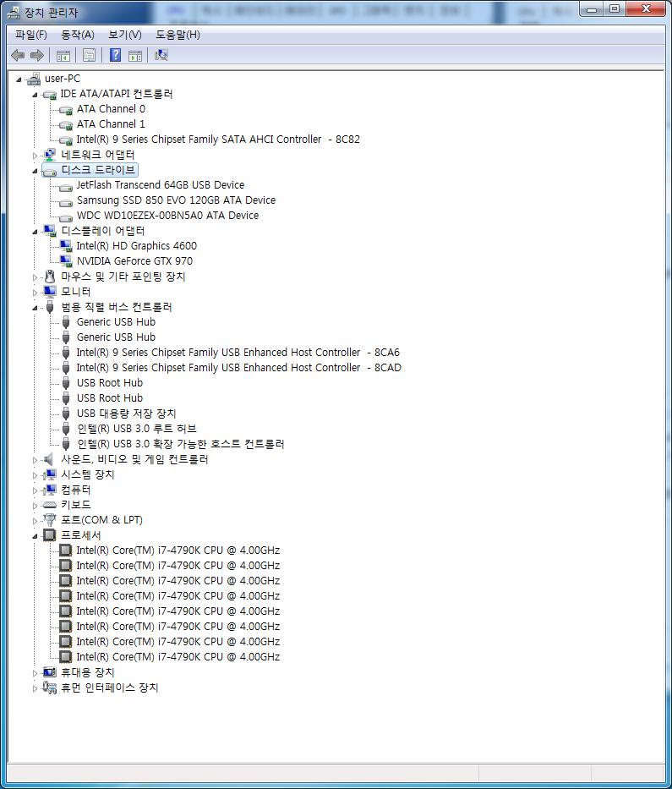Toggle the action pane toolbar icon

pos(134,55)
